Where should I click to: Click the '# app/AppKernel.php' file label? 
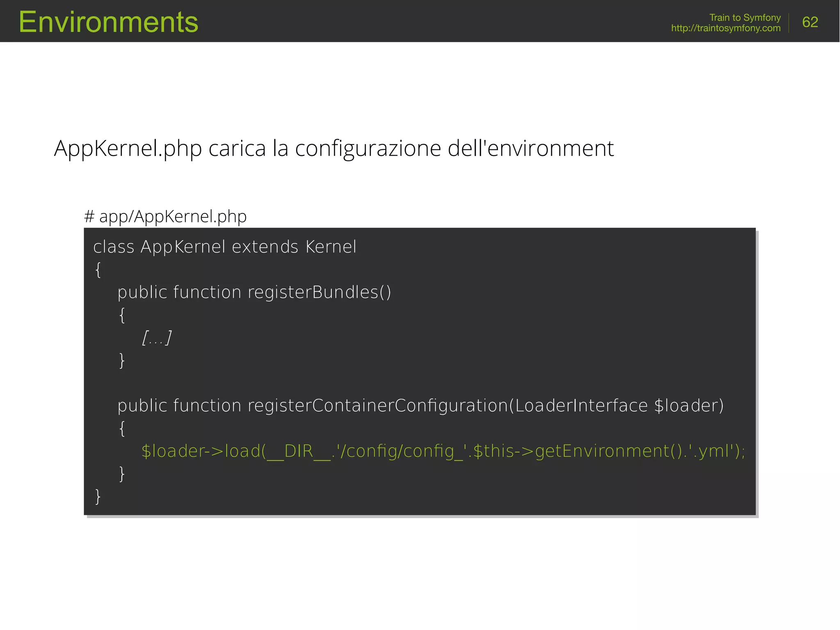click(x=165, y=216)
